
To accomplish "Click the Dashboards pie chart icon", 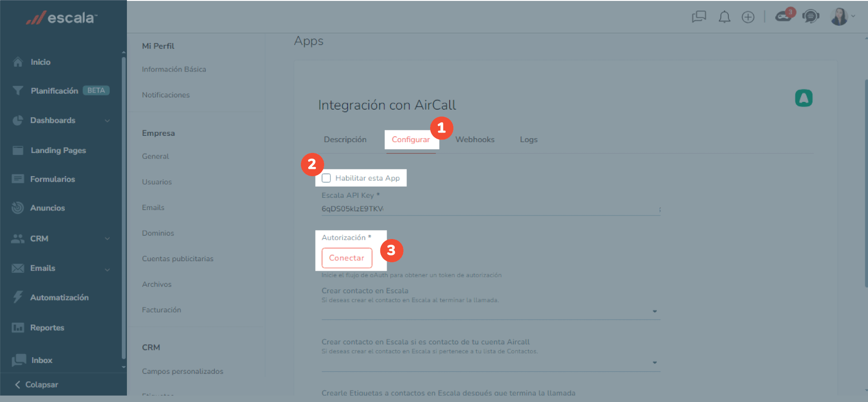I will (x=18, y=120).
